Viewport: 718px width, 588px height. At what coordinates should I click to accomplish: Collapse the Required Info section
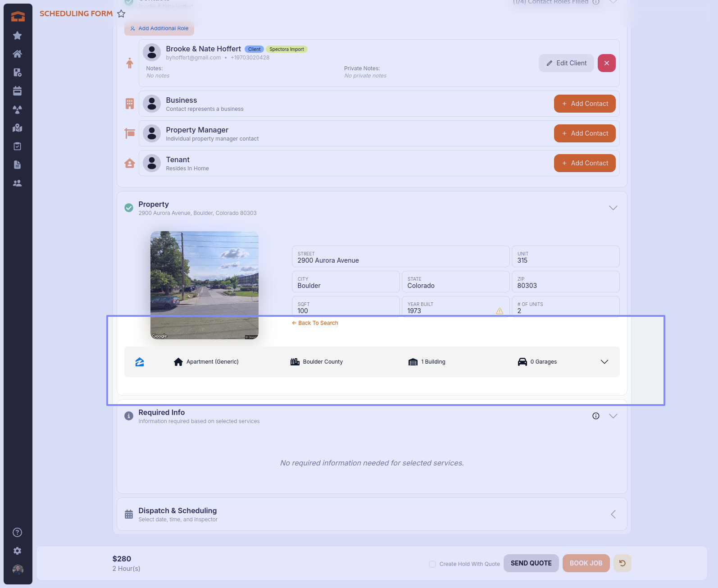613,416
